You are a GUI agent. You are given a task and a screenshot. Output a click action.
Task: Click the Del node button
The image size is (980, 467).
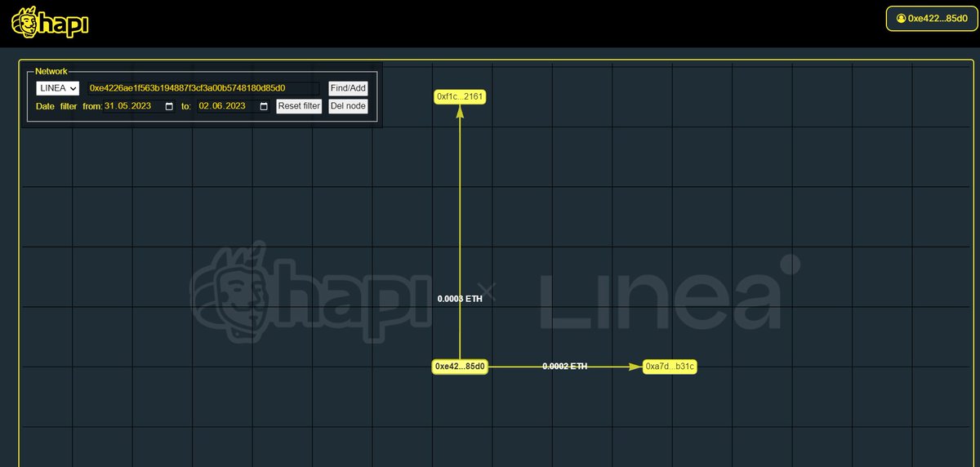click(x=349, y=106)
